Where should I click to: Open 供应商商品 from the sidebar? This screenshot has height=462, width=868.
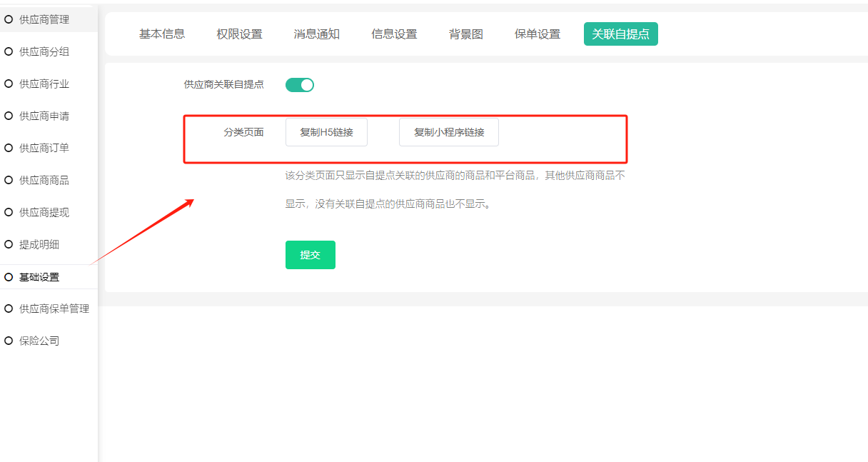click(44, 180)
